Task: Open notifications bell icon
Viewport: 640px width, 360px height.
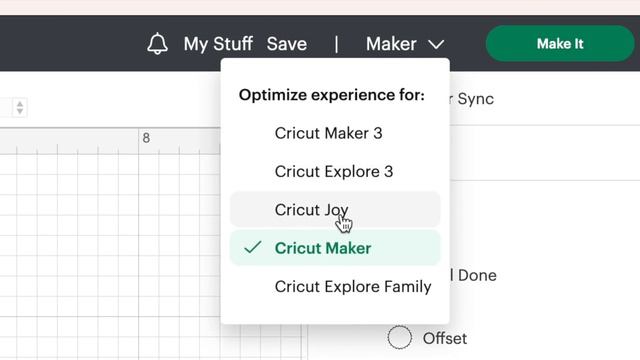Action: click(x=157, y=44)
